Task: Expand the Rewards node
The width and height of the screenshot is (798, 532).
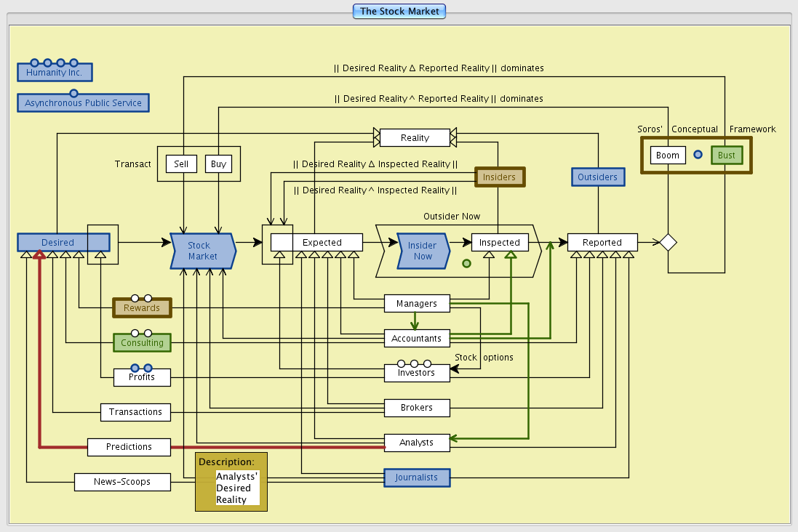Action: click(142, 308)
